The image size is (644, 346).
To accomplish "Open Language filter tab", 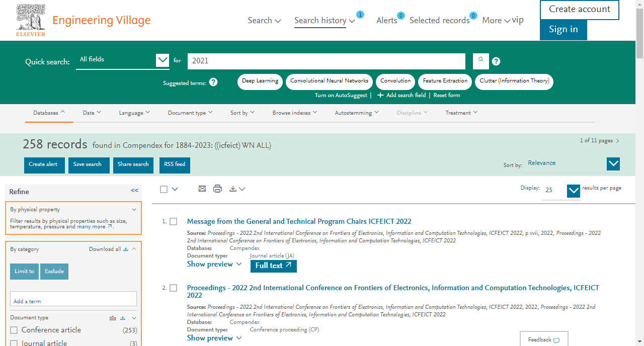I will 134,113.
